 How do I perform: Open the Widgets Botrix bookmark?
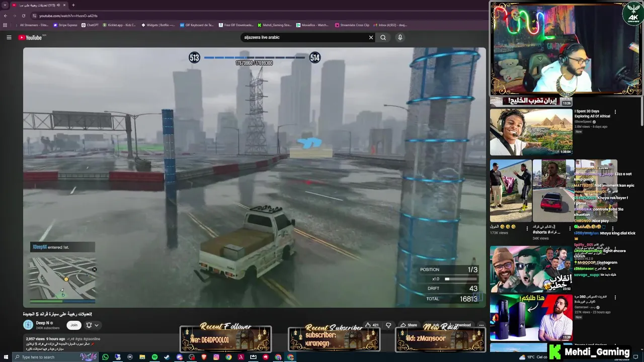(158, 25)
